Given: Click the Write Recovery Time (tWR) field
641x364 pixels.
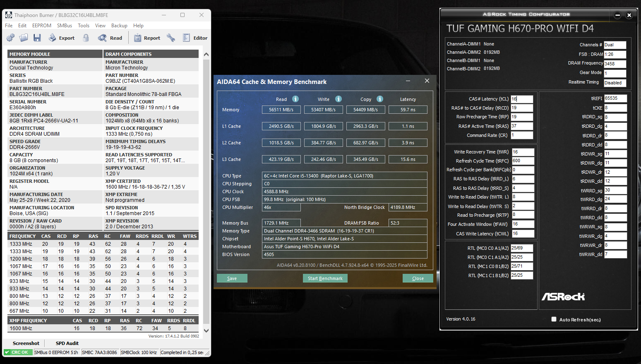Looking at the screenshot, I should [523, 152].
